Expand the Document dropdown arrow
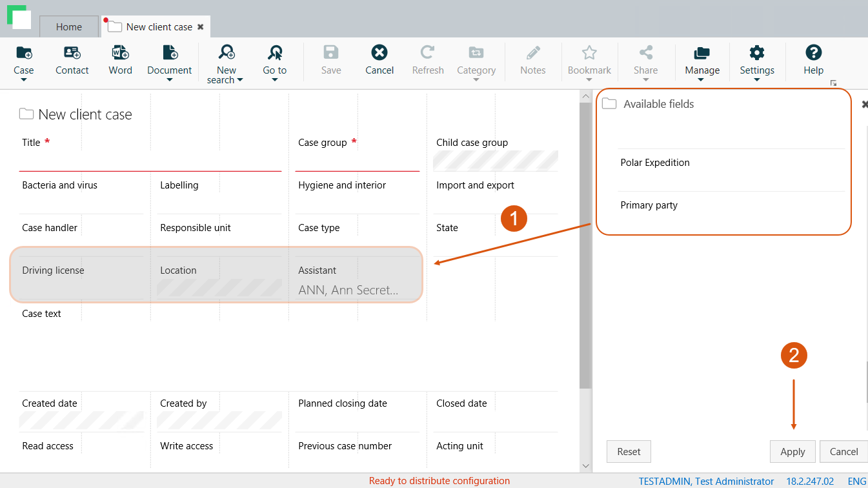This screenshot has height=488, width=868. click(170, 80)
